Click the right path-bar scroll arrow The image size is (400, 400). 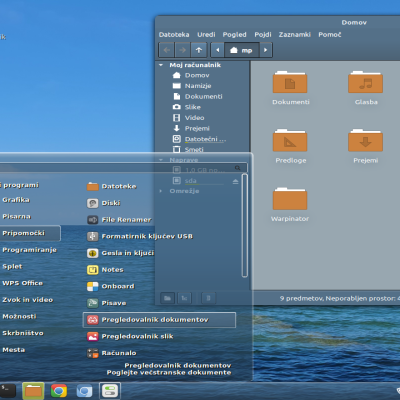(x=266, y=50)
